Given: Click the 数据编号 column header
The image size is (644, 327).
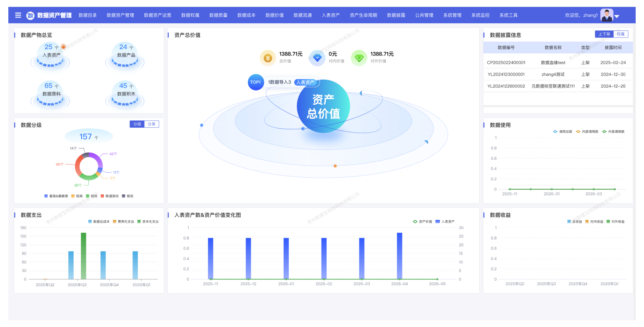Looking at the screenshot, I should tap(506, 48).
